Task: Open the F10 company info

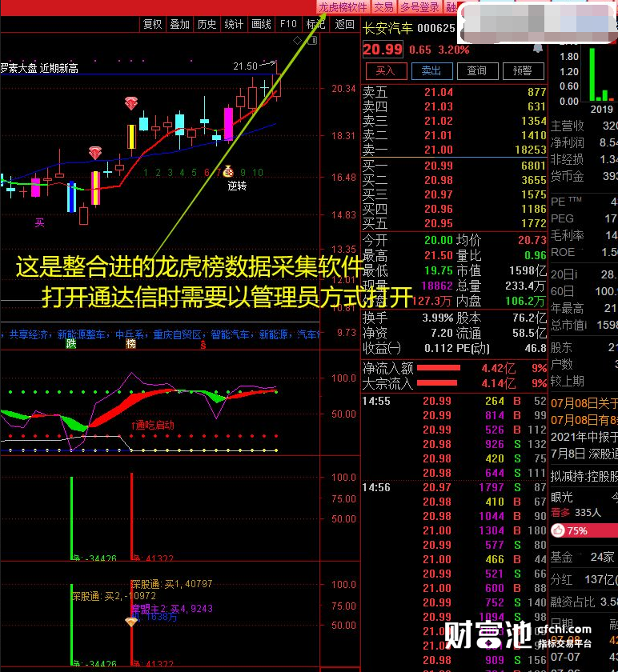Action: [288, 24]
